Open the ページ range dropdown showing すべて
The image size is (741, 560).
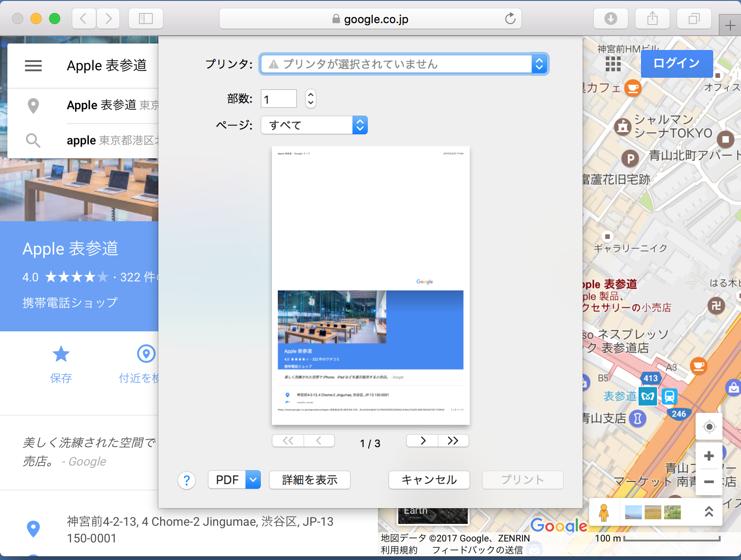click(x=314, y=125)
